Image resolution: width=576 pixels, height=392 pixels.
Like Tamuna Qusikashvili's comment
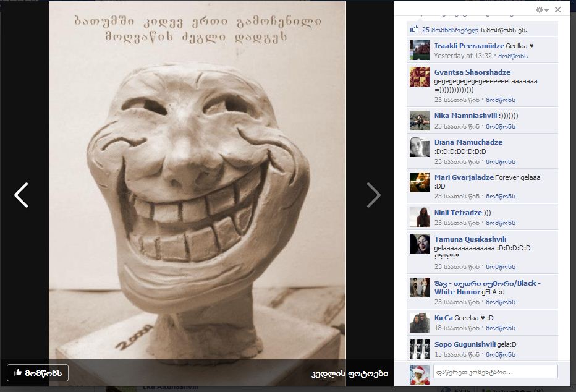501,267
